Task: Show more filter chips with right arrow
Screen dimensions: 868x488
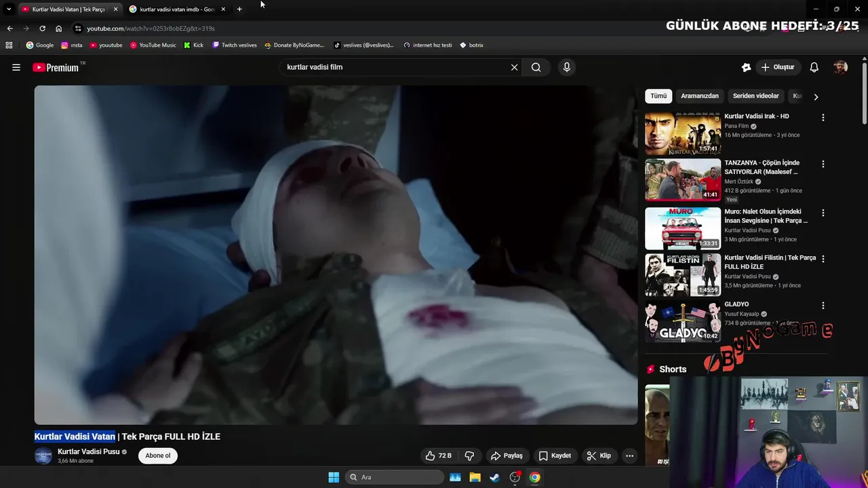Action: [816, 97]
